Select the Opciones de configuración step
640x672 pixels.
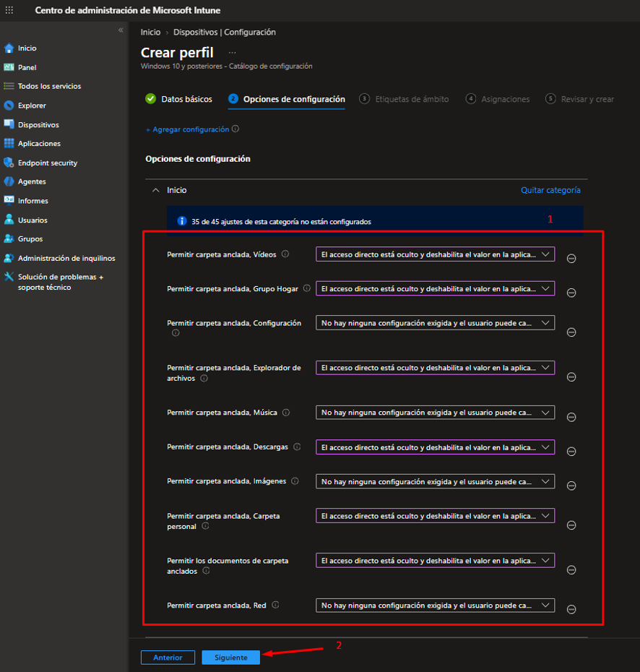[287, 99]
